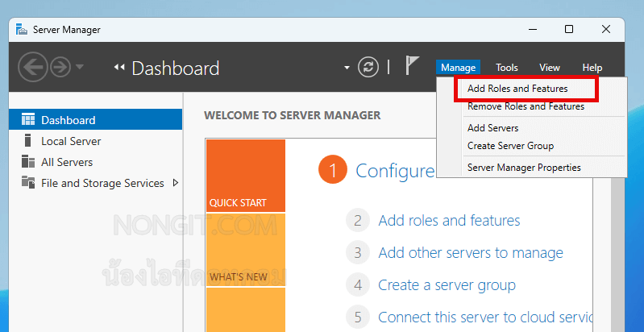Screen dimensions: 644x332
Task: Refresh the dashboard with the refresh icon
Action: pyautogui.click(x=368, y=68)
